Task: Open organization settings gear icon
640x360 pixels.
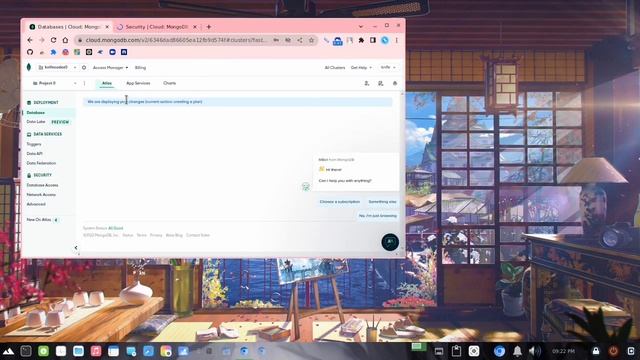Action: tap(84, 67)
